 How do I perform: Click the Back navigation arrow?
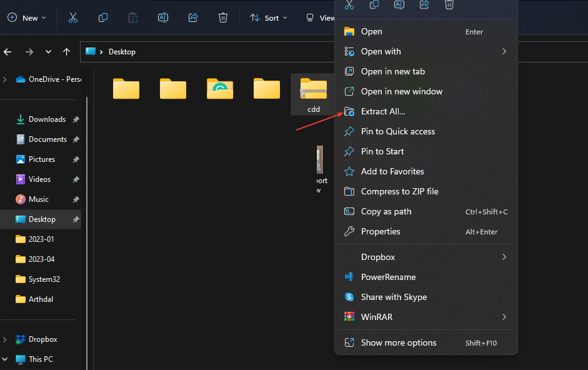(x=8, y=52)
